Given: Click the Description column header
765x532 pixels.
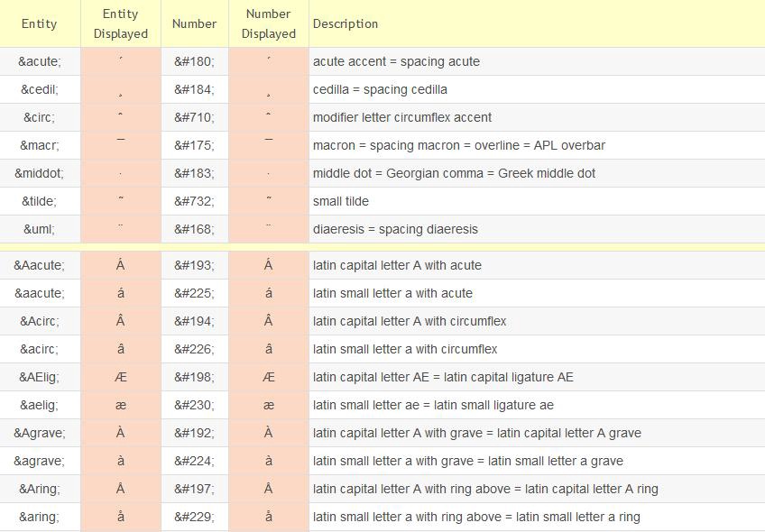Looking at the screenshot, I should coord(346,24).
